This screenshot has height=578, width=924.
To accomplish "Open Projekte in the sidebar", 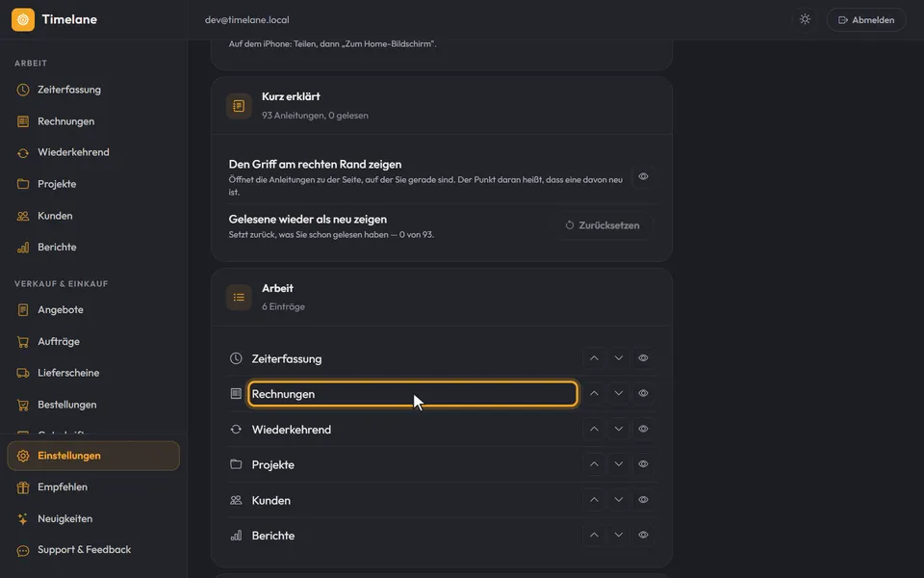I will 93,184.
